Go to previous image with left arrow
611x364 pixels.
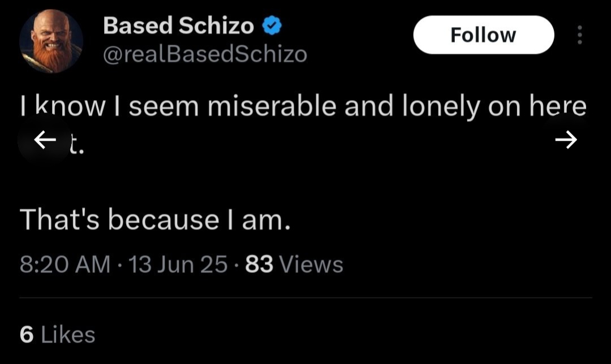(45, 140)
